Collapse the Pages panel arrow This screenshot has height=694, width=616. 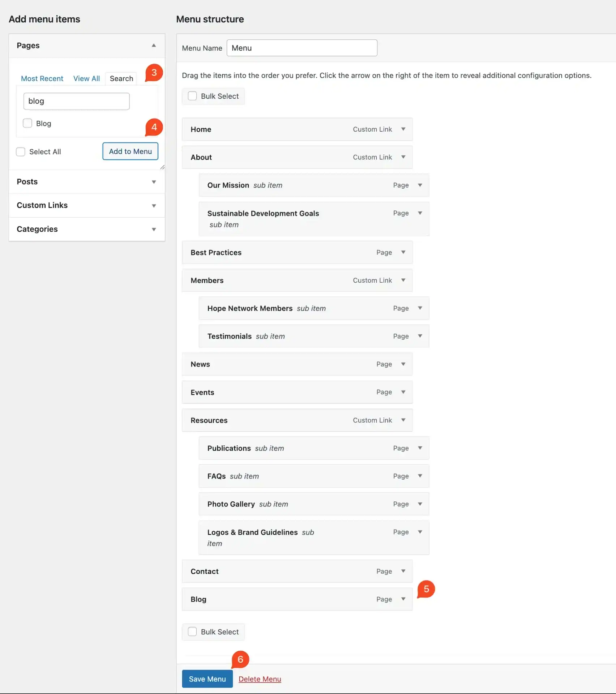coord(154,46)
